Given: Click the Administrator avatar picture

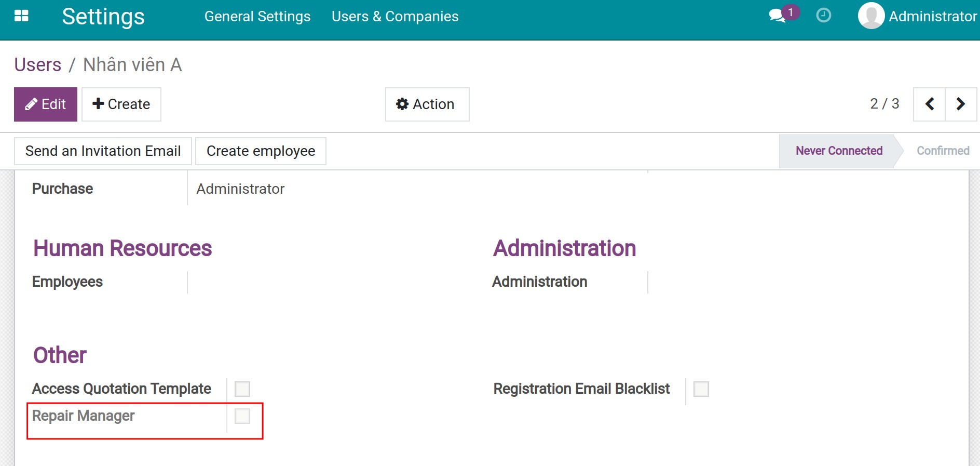Looking at the screenshot, I should tap(871, 16).
